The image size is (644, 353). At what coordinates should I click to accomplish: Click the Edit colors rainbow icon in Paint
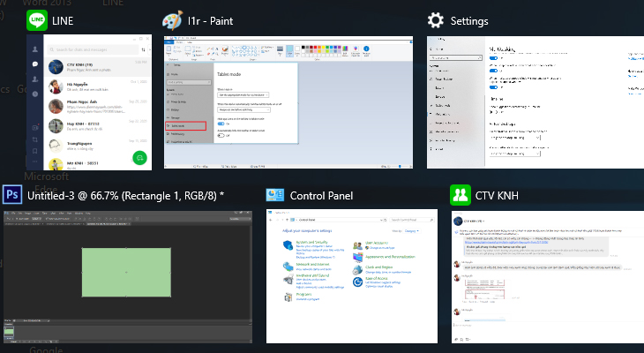345,50
